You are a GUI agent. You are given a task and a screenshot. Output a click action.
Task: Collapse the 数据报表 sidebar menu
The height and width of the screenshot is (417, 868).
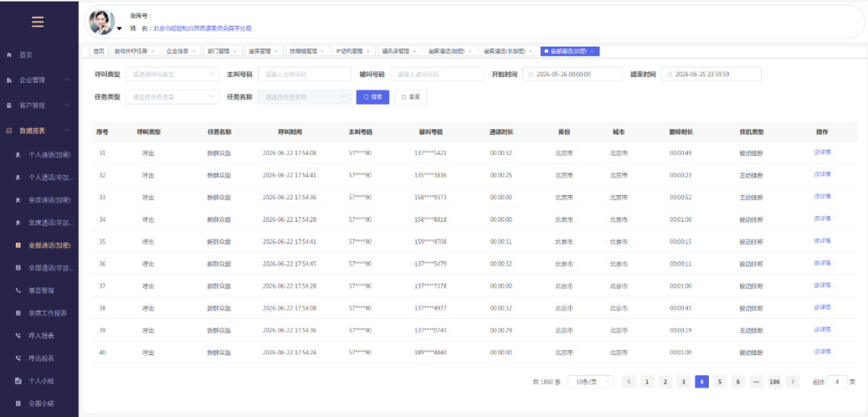click(x=67, y=131)
